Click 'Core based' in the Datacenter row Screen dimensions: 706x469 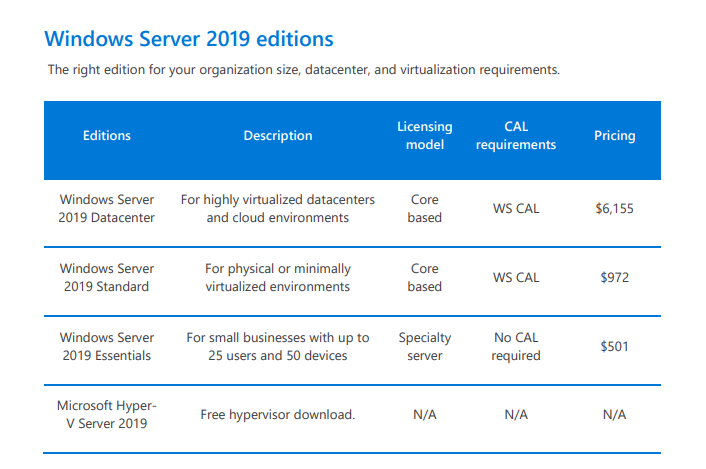tap(425, 208)
